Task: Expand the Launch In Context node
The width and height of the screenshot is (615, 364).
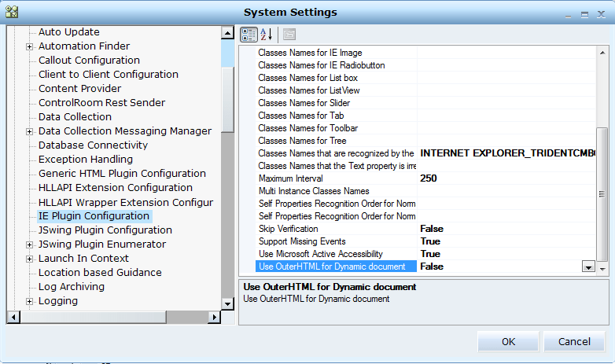Action: click(29, 259)
